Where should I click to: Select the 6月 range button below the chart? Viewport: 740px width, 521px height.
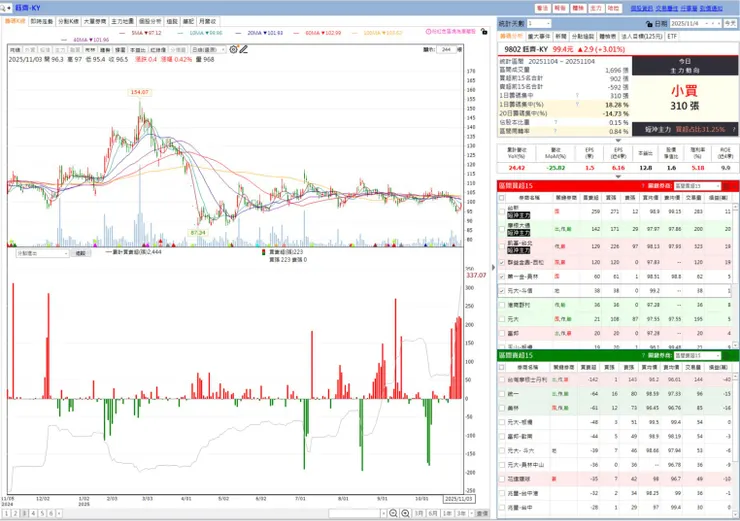(x=433, y=513)
